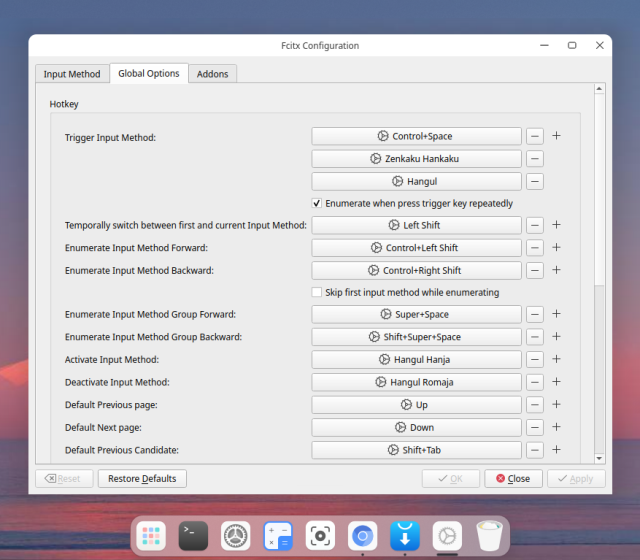The height and width of the screenshot is (560, 640).
Task: Remove the Zenkaku Hankaku hotkey with minus
Action: (535, 158)
